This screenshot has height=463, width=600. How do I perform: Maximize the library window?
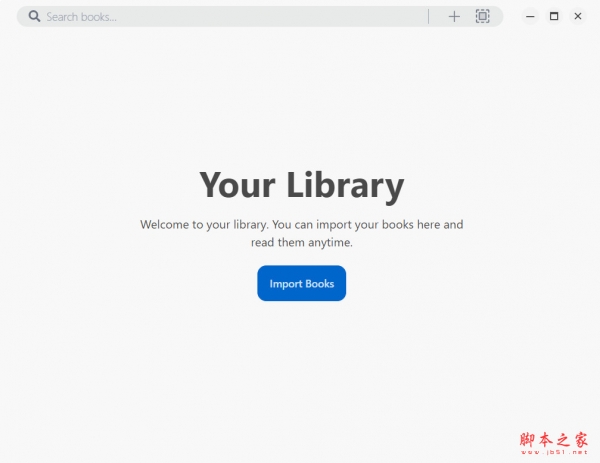pyautogui.click(x=554, y=16)
